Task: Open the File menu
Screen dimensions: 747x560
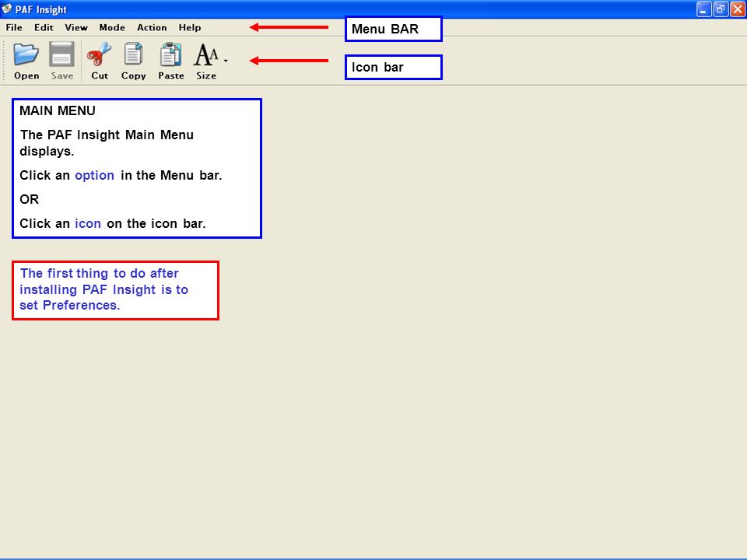Action: (x=14, y=28)
